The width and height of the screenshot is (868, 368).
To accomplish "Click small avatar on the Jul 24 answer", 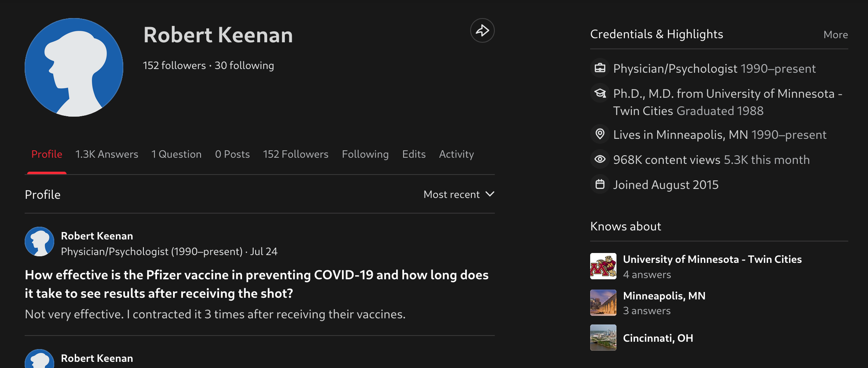I will (x=39, y=241).
